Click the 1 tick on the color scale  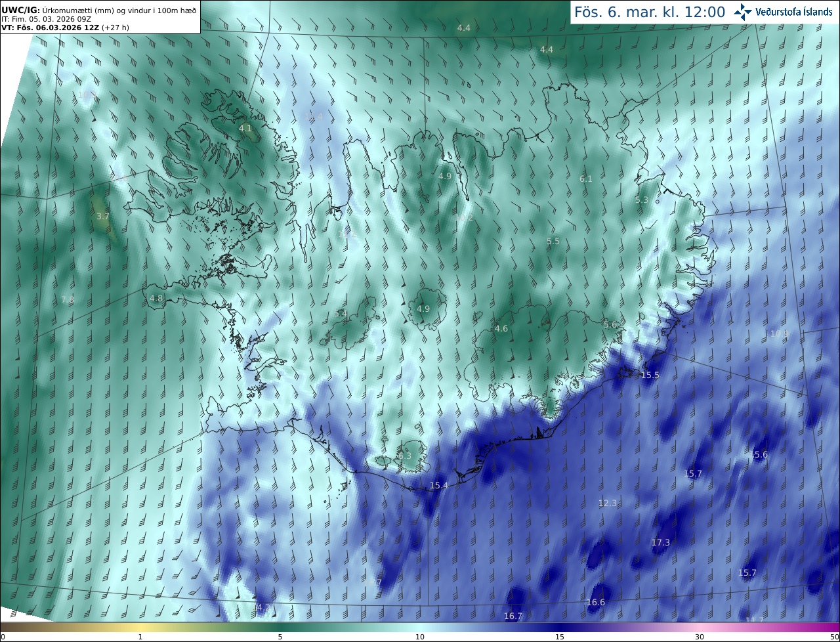tap(140, 637)
